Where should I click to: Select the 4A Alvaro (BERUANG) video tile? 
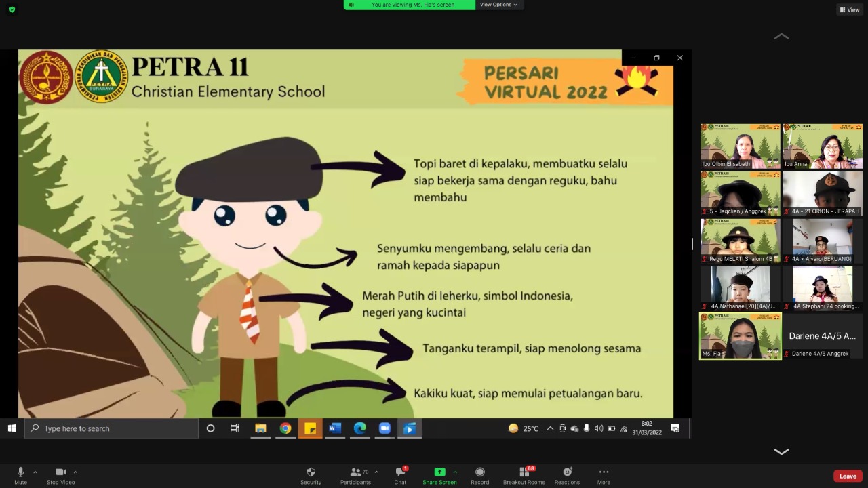tap(823, 241)
